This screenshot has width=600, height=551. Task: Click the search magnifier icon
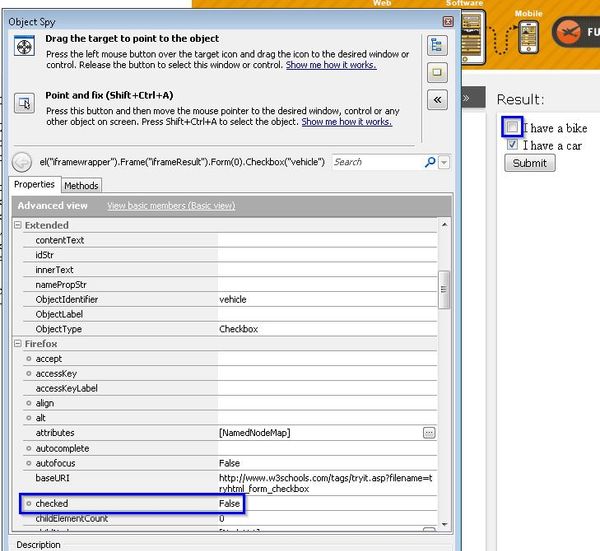coord(430,162)
